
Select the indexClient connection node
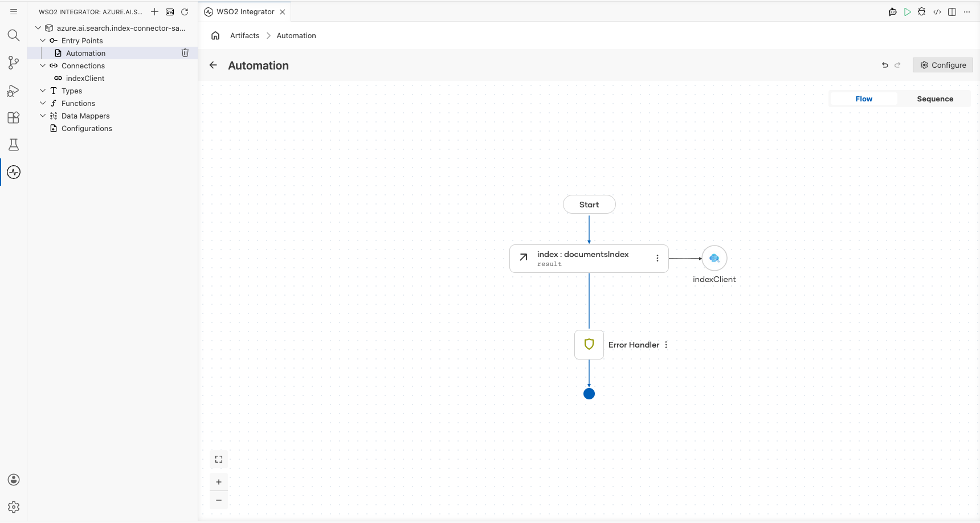(x=714, y=258)
